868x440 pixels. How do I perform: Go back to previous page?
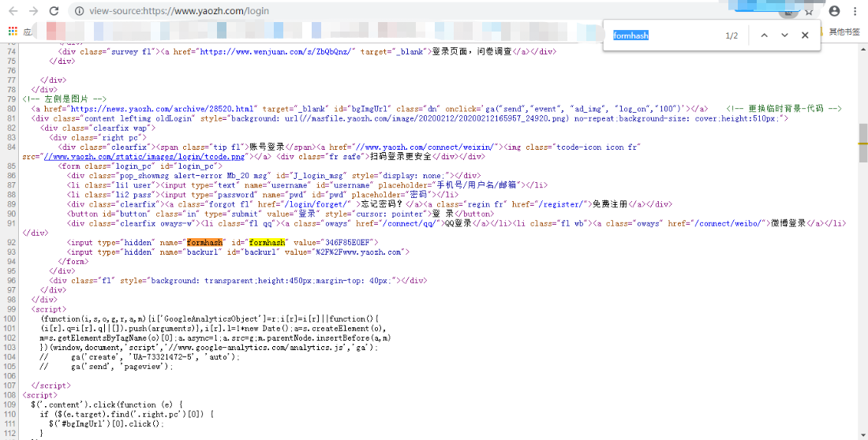(x=13, y=11)
